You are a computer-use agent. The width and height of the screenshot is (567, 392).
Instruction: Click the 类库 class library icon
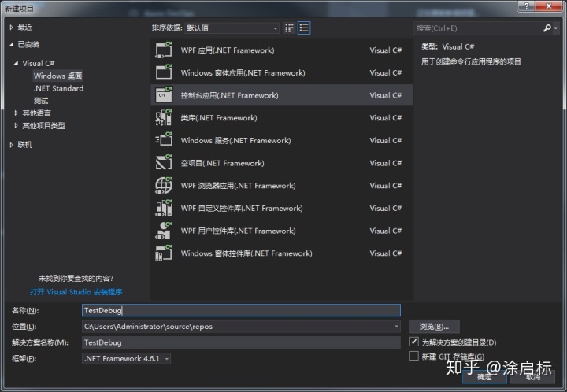click(x=164, y=118)
